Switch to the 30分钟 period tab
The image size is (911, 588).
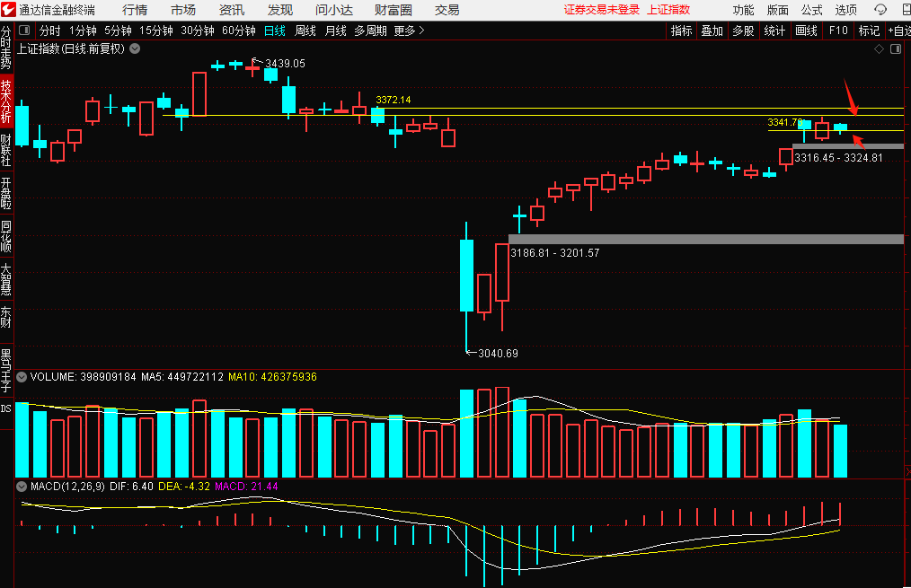198,31
